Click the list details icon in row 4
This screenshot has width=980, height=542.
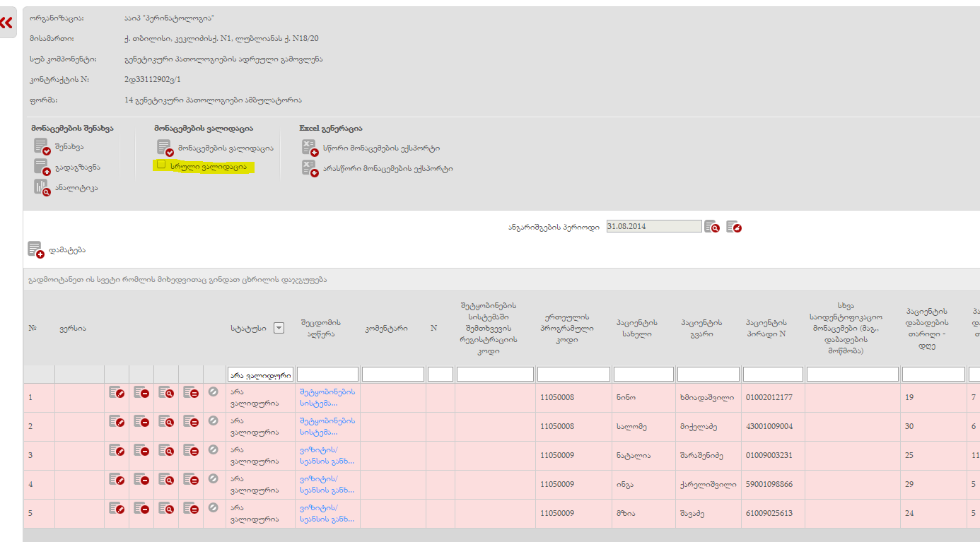[x=191, y=479]
